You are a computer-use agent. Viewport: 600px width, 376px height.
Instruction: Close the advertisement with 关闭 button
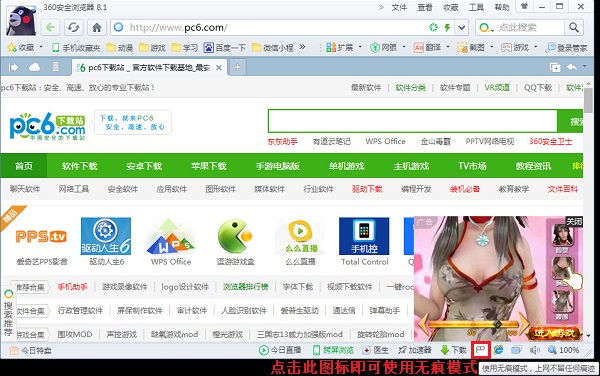pyautogui.click(x=574, y=221)
